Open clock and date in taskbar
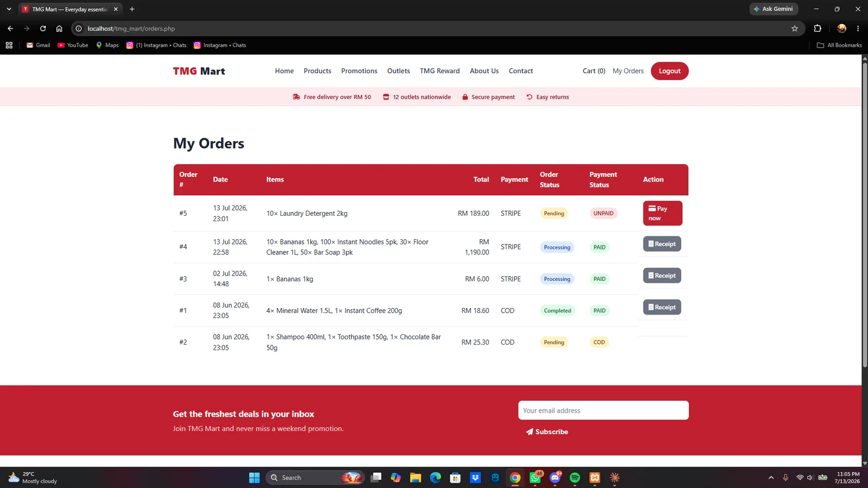 (x=847, y=478)
